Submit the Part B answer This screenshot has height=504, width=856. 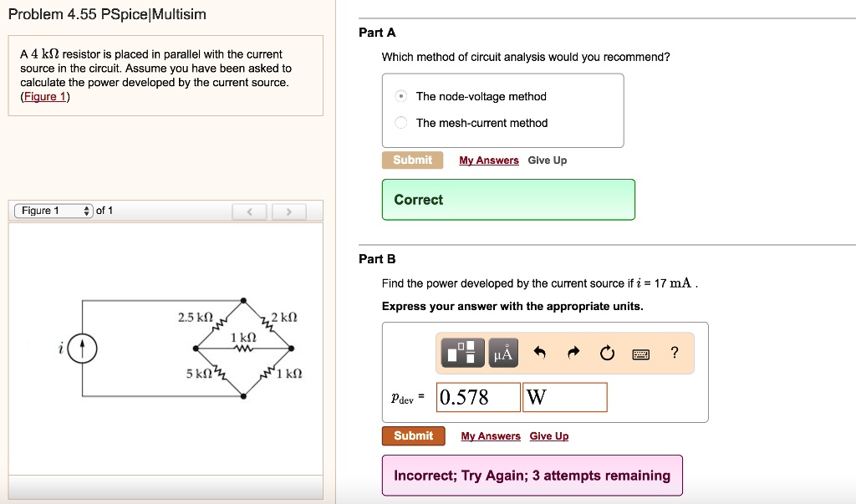(x=413, y=435)
